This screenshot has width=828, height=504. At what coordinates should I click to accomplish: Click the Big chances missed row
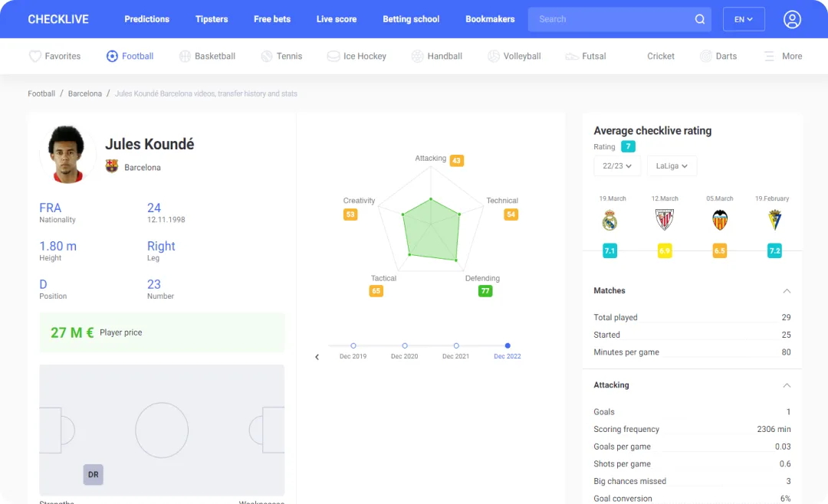[692, 481]
